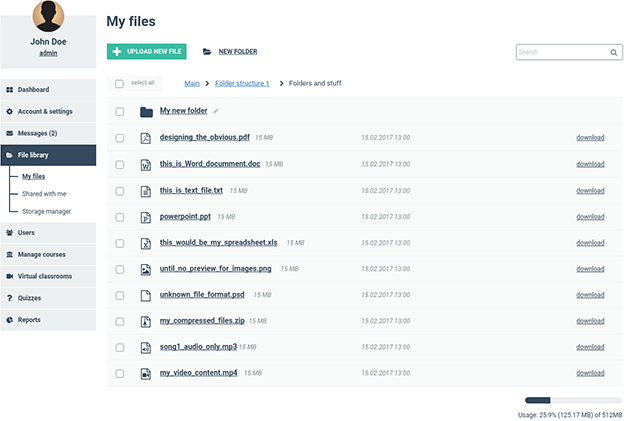Expand the Manage courses sidebar item
The height and width of the screenshot is (421, 624).
point(48,254)
